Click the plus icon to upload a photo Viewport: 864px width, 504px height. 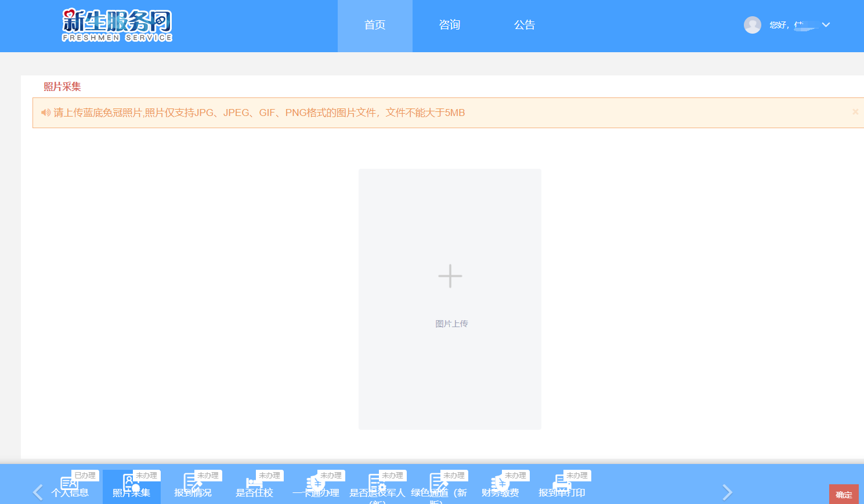point(450,276)
